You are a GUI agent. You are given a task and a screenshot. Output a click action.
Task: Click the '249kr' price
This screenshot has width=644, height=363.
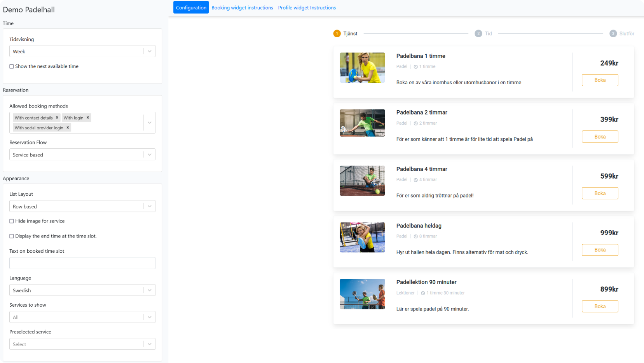[x=609, y=63]
